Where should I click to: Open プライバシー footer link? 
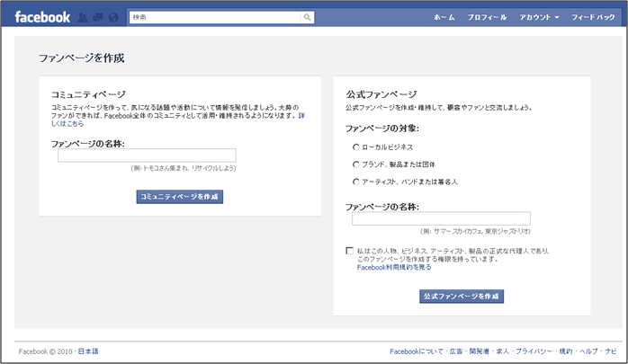tap(534, 351)
